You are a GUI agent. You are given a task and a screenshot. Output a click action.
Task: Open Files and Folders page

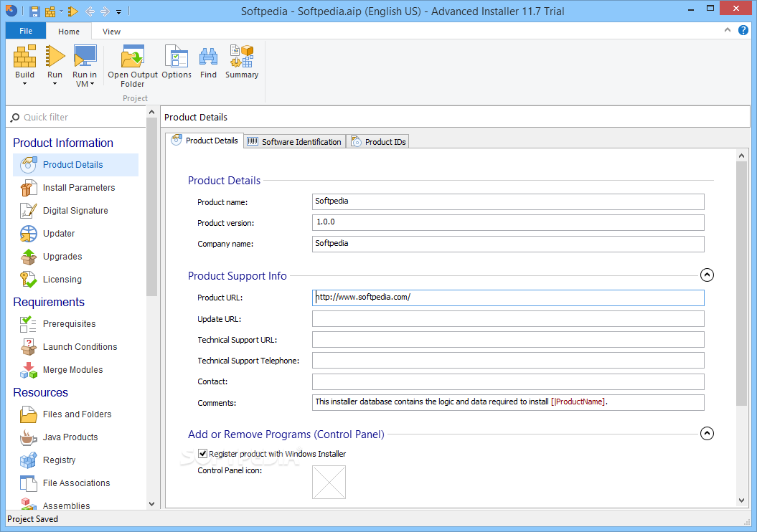coord(76,414)
